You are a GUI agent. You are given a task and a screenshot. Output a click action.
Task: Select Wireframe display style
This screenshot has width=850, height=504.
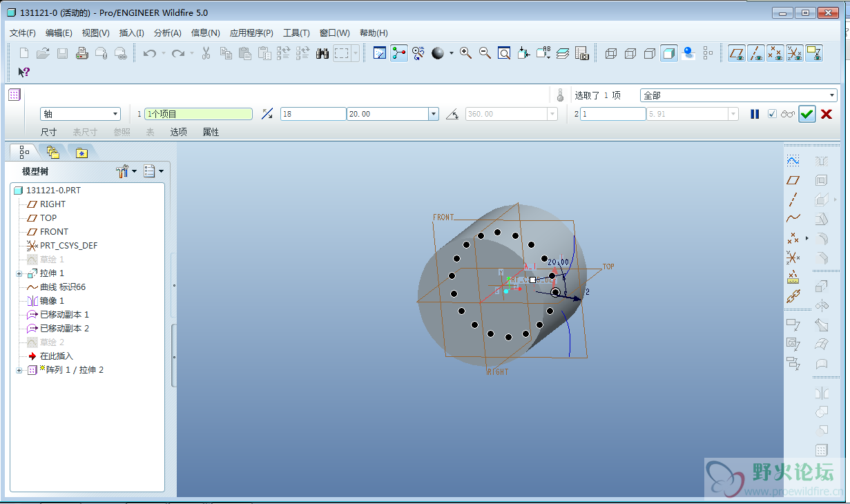click(x=610, y=53)
